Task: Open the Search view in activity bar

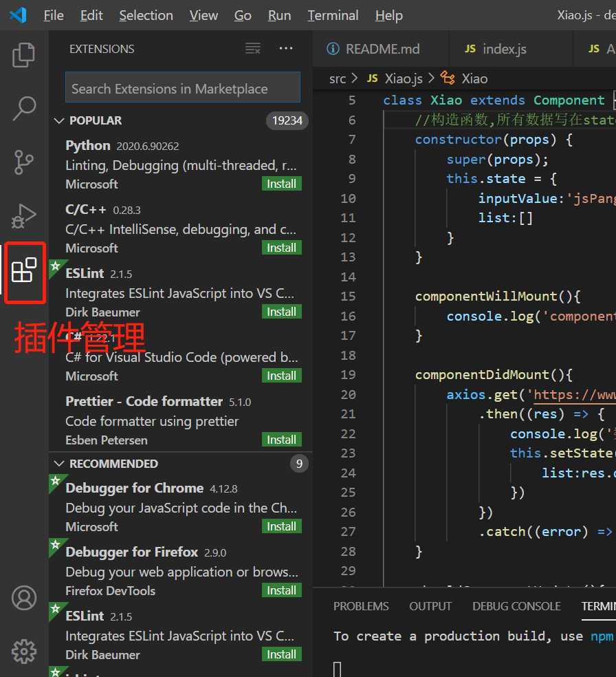Action: coord(24,108)
